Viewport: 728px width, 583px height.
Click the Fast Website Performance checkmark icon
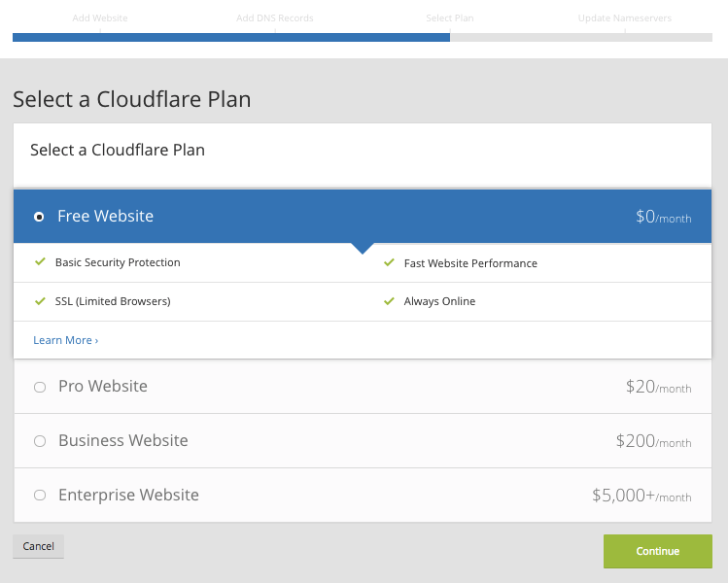389,262
